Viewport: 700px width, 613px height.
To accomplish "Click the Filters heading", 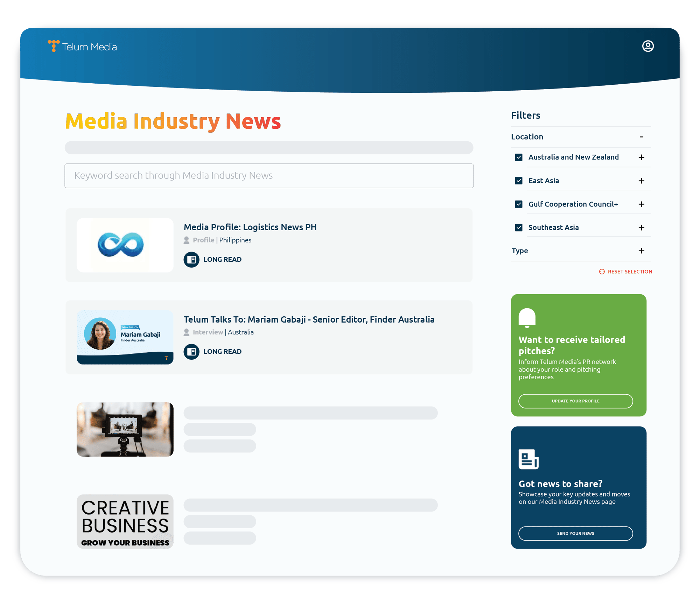I will [x=525, y=115].
